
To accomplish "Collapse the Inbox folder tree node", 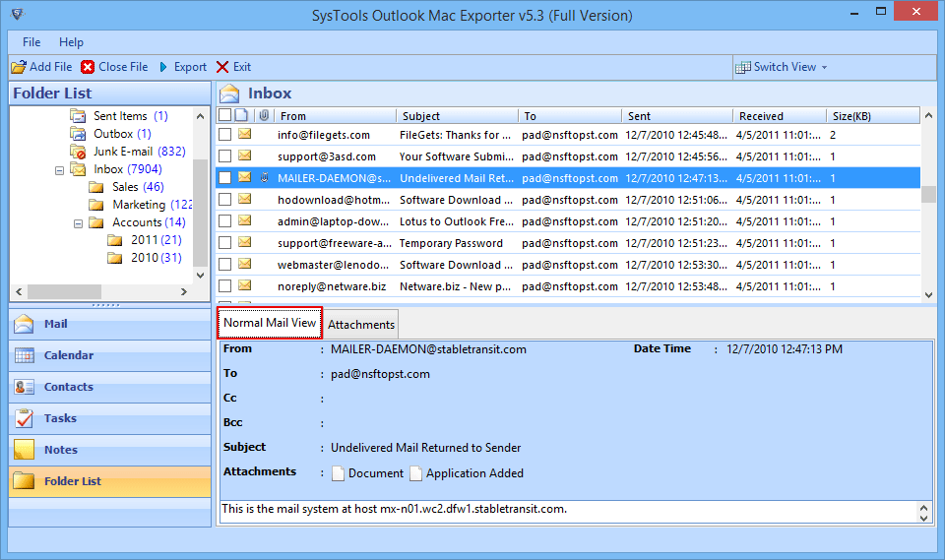I will click(58, 170).
